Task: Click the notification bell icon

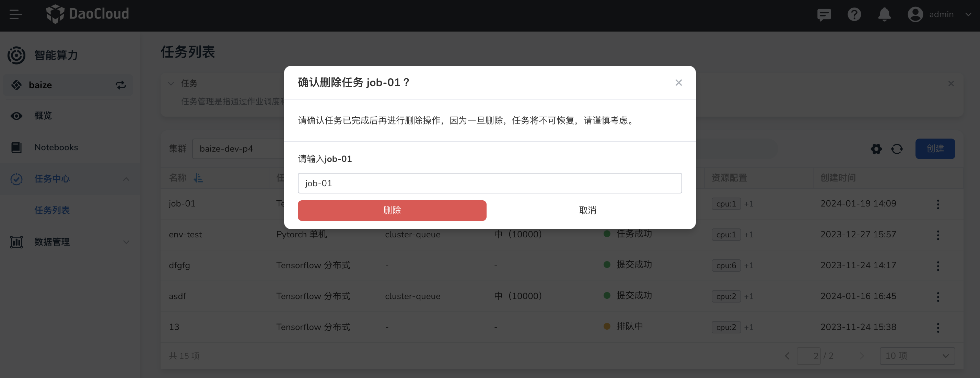Action: [x=884, y=14]
